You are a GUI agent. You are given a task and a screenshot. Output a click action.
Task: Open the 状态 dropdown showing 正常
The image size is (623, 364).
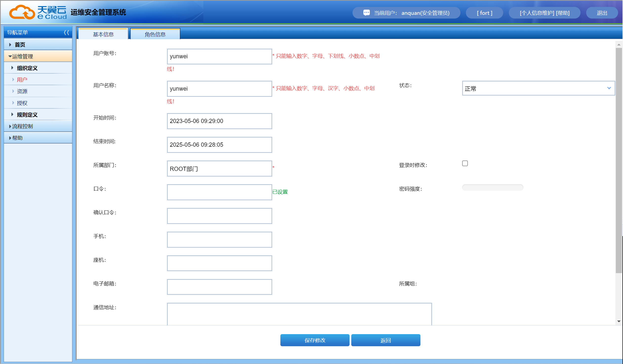pyautogui.click(x=538, y=88)
